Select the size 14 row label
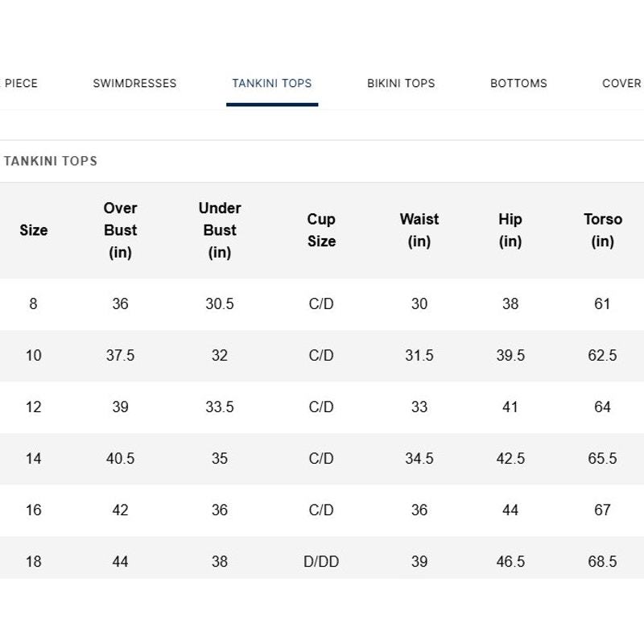Viewport: 644px width, 644px height. [34, 458]
